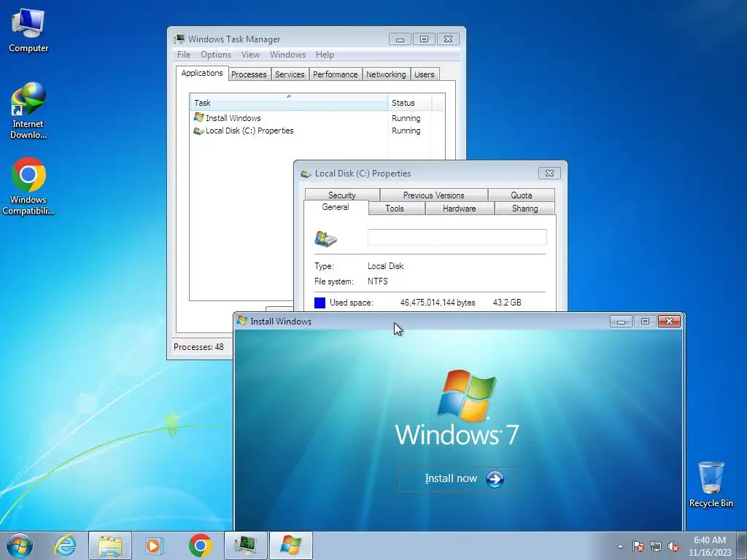Open the network tray icon

click(656, 547)
